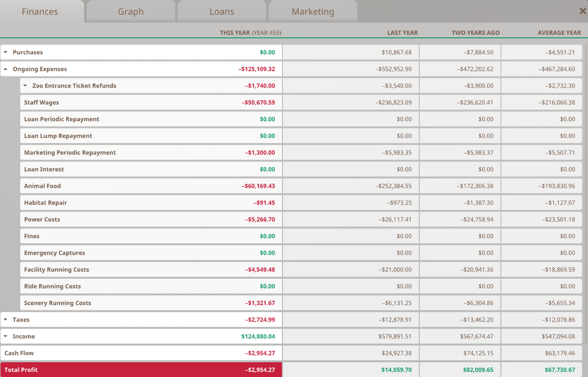Click last year's Cash Flow $24,927.38
The image size is (588, 377).
click(397, 353)
